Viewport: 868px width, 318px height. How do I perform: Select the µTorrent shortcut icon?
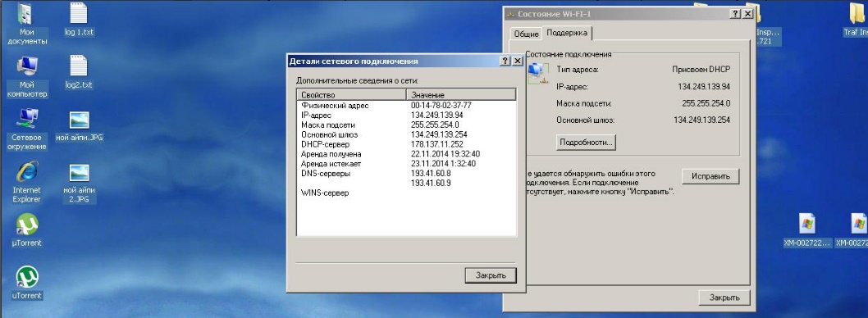[26, 230]
